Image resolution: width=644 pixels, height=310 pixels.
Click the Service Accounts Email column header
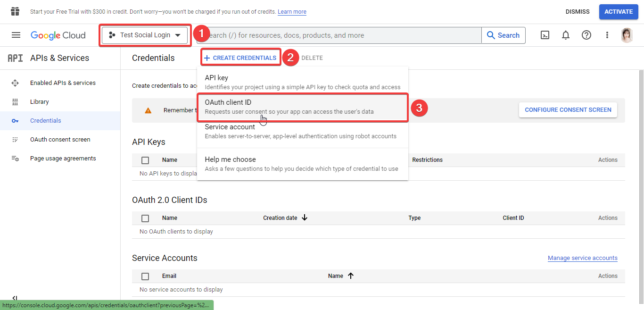pyautogui.click(x=169, y=276)
